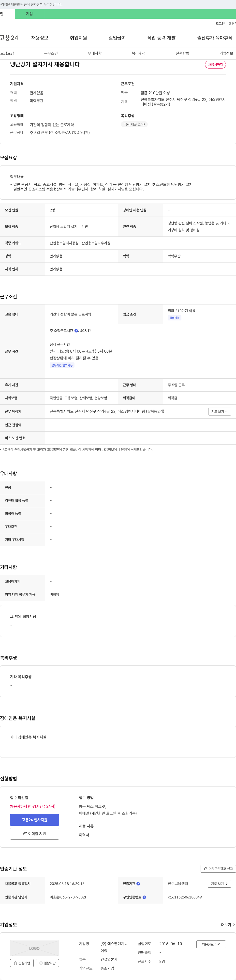Select the wage text 월급 210만원 이상 in summary
236x980 pixels.
click(155, 93)
